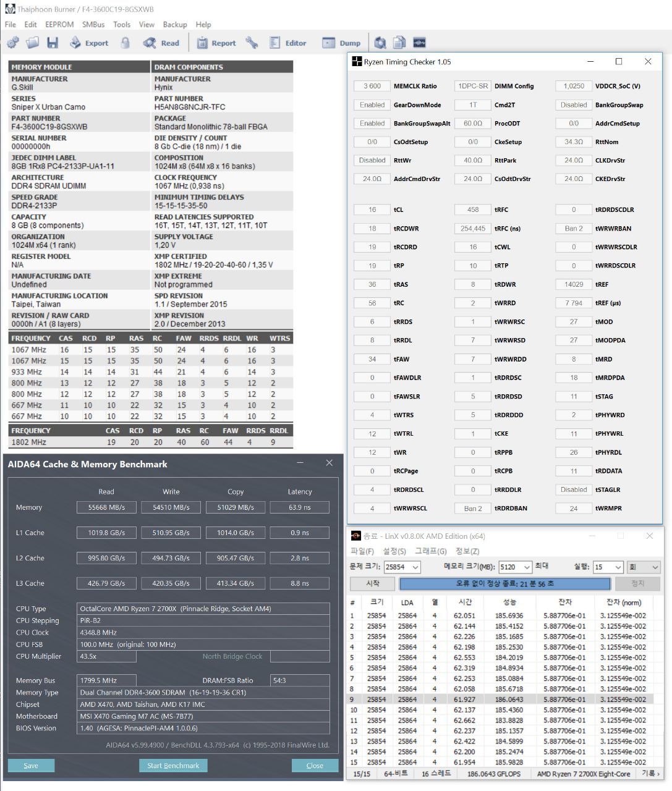Screen dimensions: 672x791
Task: Click the ProcODT value 60.0Ω
Action: [x=473, y=123]
